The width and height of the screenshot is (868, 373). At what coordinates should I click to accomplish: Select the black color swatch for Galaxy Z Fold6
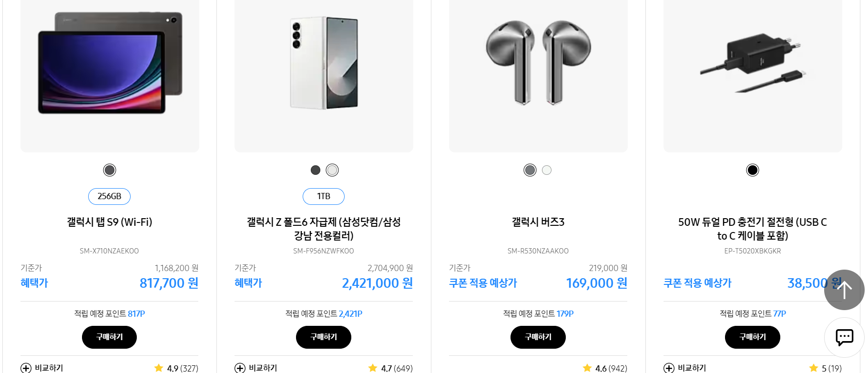315,170
